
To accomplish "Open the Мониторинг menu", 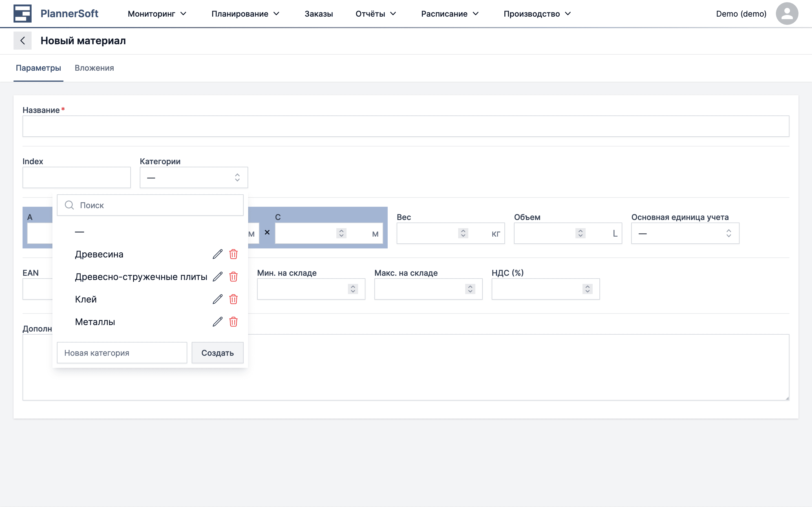I will coord(157,14).
